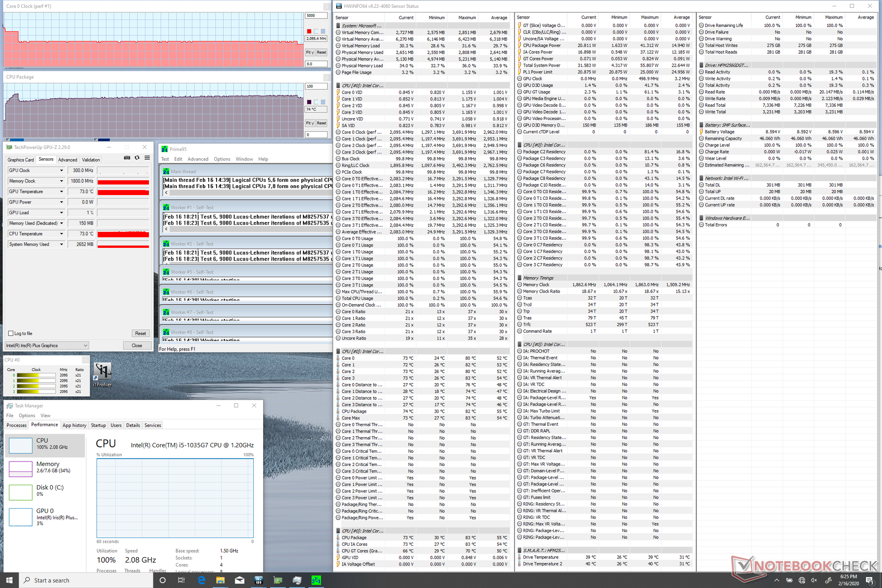Click the HWiNFO taskbar icon

[259, 580]
